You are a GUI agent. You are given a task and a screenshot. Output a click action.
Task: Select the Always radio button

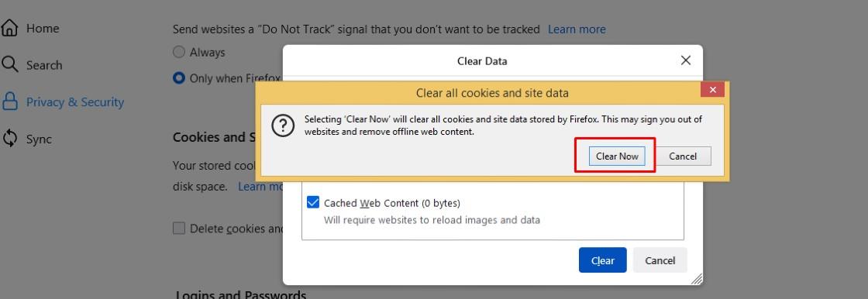(179, 52)
